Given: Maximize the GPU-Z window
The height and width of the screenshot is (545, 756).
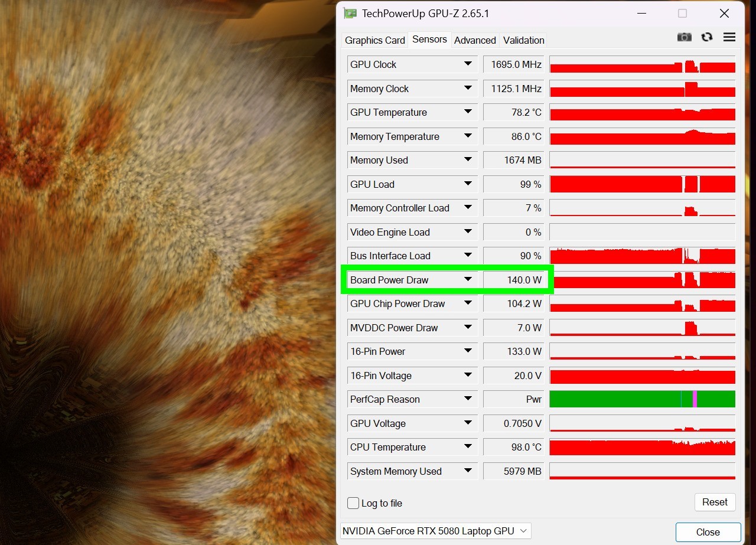Looking at the screenshot, I should 682,13.
